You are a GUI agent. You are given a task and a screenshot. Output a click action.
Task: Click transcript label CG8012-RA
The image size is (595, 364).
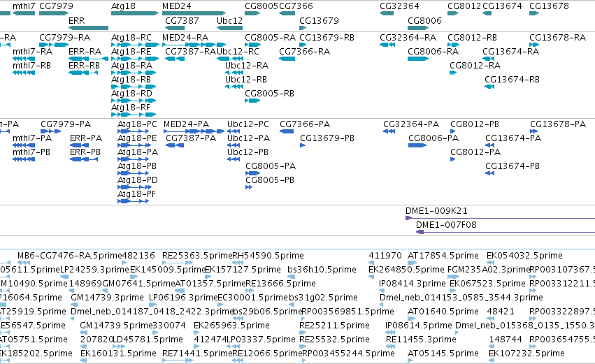click(x=475, y=66)
